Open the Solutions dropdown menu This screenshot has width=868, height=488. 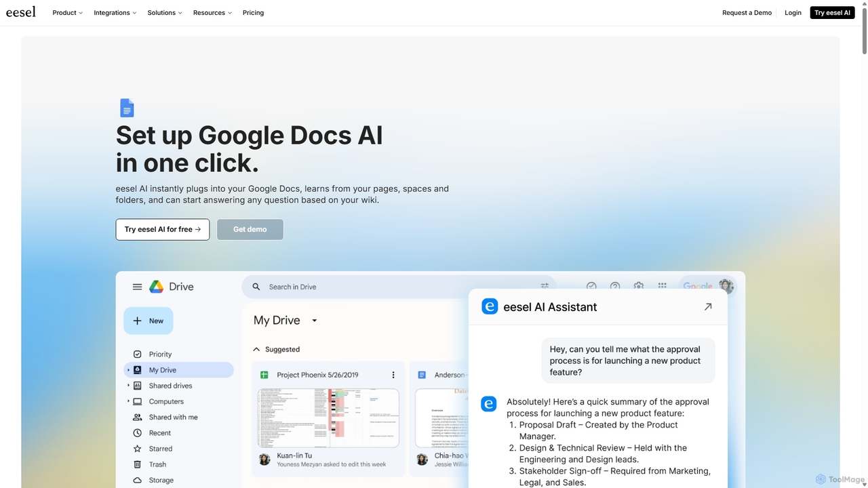(165, 13)
